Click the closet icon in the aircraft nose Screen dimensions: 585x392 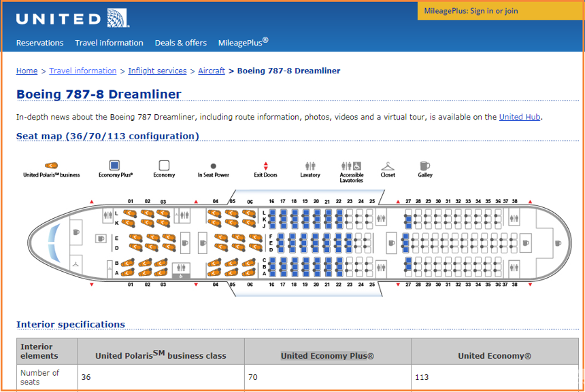[76, 264]
